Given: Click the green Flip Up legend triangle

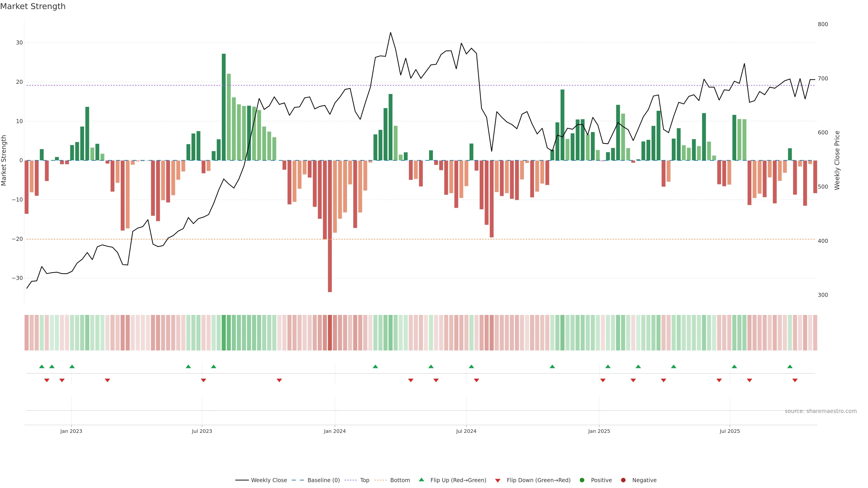Looking at the screenshot, I should point(421,480).
